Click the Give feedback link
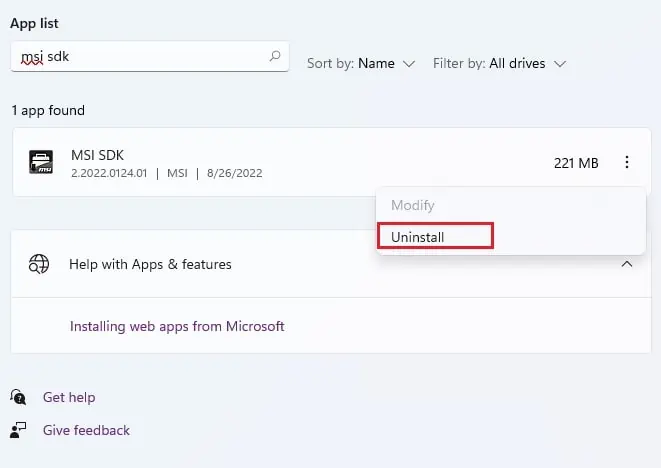Image resolution: width=661 pixels, height=468 pixels. point(86,430)
